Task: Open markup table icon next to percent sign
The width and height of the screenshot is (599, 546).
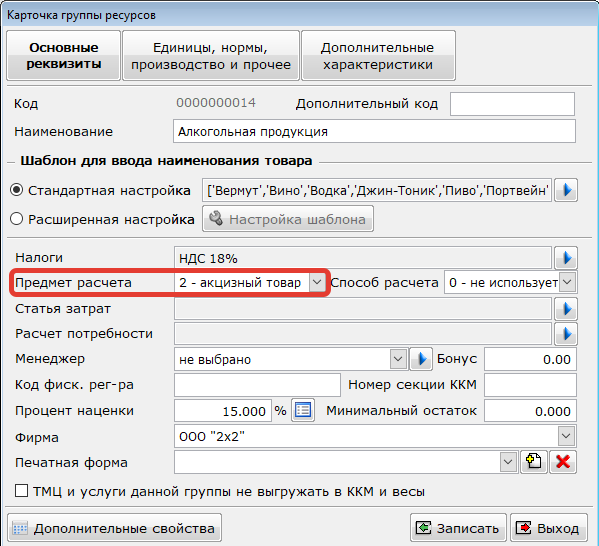Action: pyautogui.click(x=303, y=410)
